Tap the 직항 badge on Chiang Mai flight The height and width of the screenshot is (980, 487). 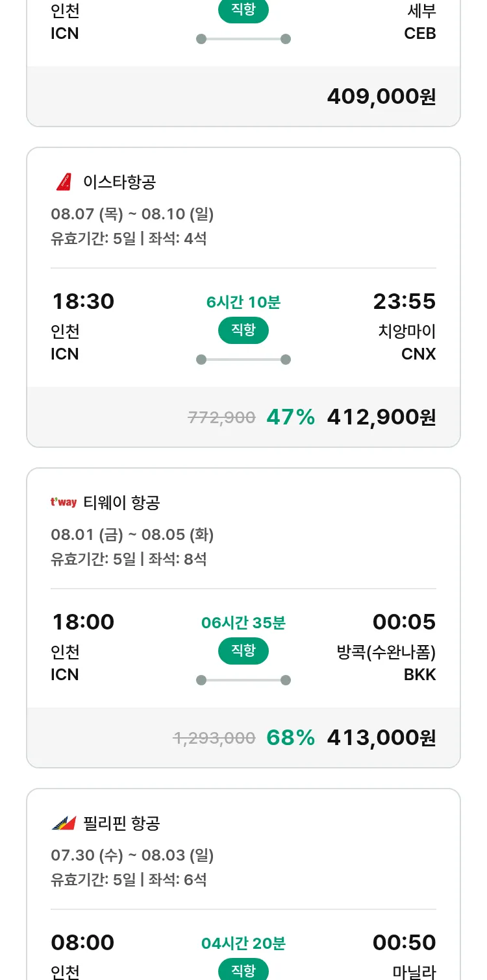pyautogui.click(x=243, y=330)
